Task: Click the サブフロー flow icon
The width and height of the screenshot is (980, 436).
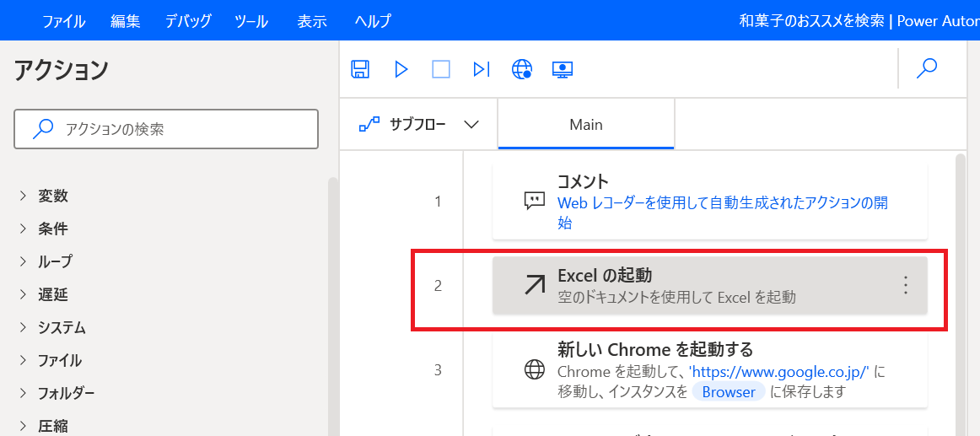Action: tap(368, 124)
